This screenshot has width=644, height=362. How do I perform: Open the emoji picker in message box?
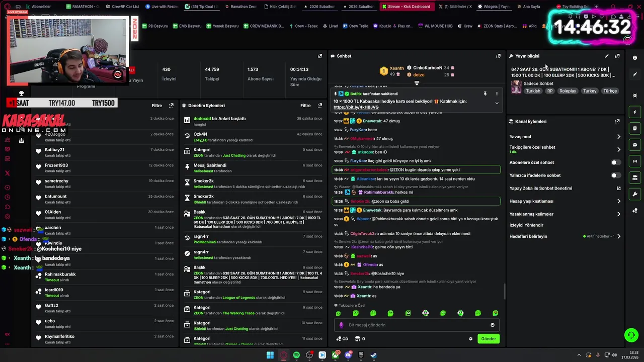pos(493,325)
